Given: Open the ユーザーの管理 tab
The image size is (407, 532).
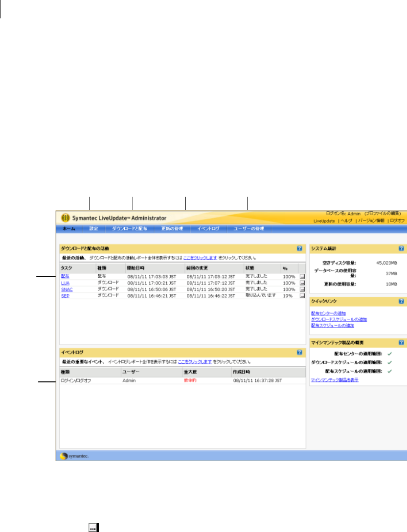Looking at the screenshot, I should [x=249, y=229].
